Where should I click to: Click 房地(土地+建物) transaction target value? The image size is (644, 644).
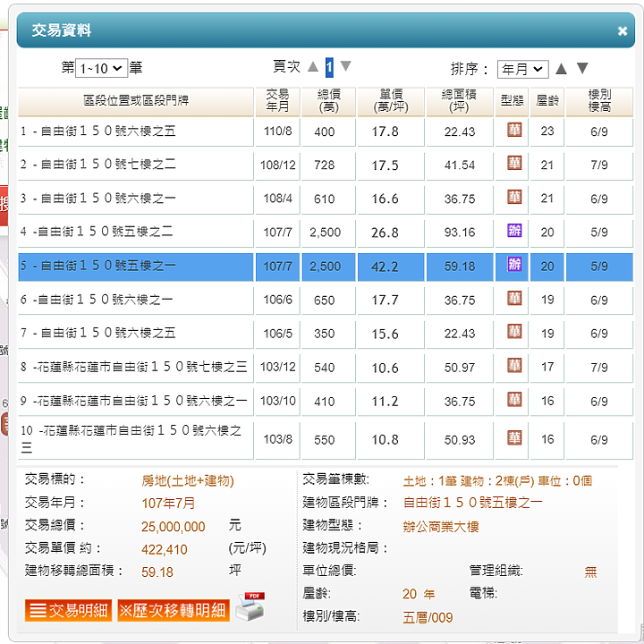coord(188,480)
